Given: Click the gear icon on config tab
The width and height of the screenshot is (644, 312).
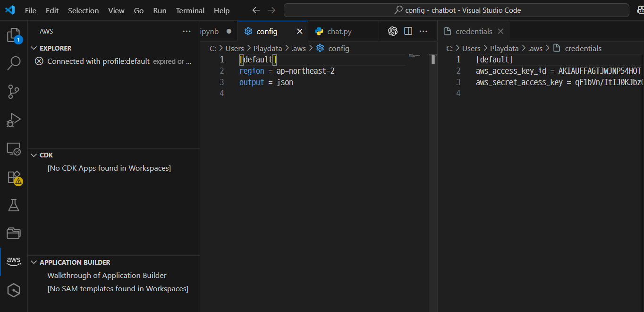Looking at the screenshot, I should click(248, 31).
